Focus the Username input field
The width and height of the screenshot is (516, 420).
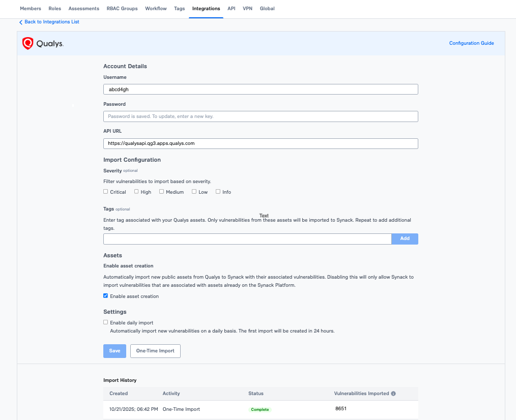(261, 89)
